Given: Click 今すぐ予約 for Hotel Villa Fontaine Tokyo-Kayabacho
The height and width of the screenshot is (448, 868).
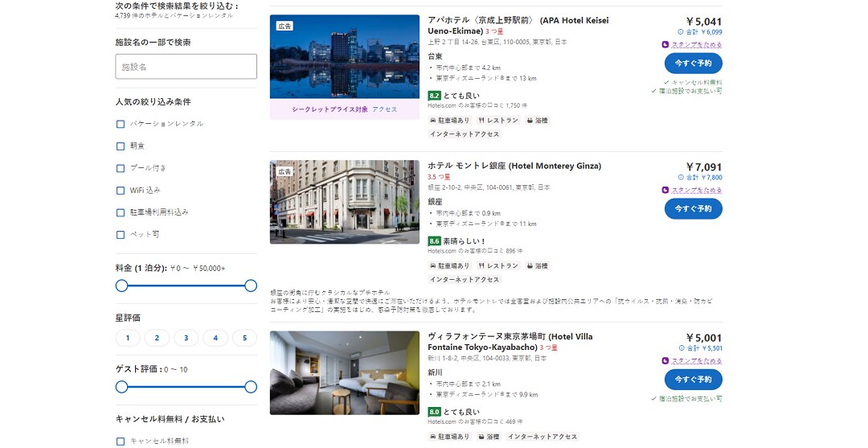Looking at the screenshot, I should pyautogui.click(x=693, y=380).
